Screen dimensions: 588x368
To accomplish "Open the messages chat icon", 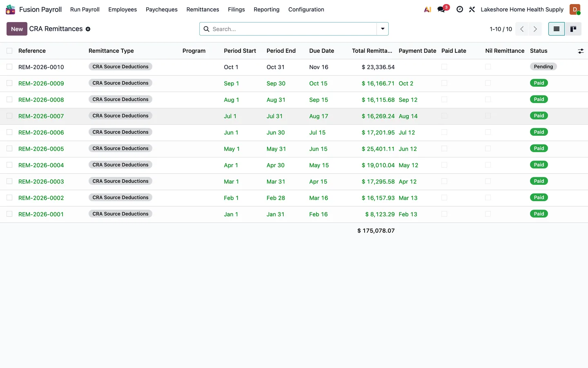I will pyautogui.click(x=441, y=9).
